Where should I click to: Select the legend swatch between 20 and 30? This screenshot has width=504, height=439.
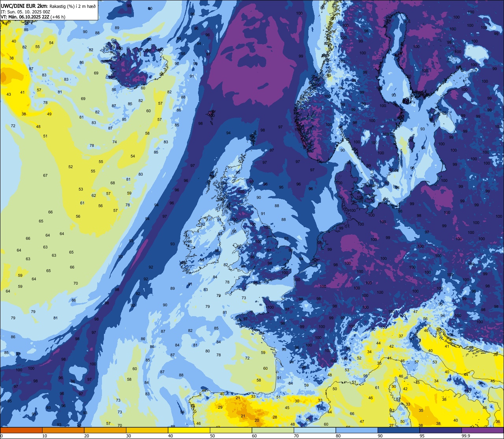pos(105,430)
